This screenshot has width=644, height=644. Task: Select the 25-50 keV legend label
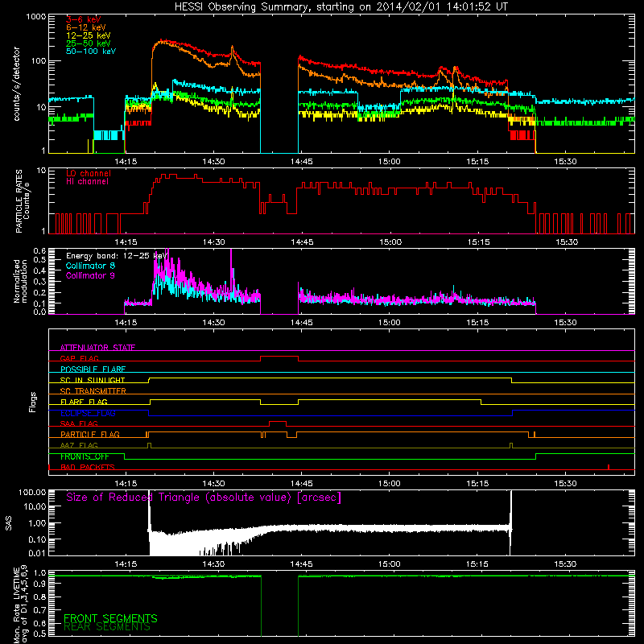pos(89,43)
